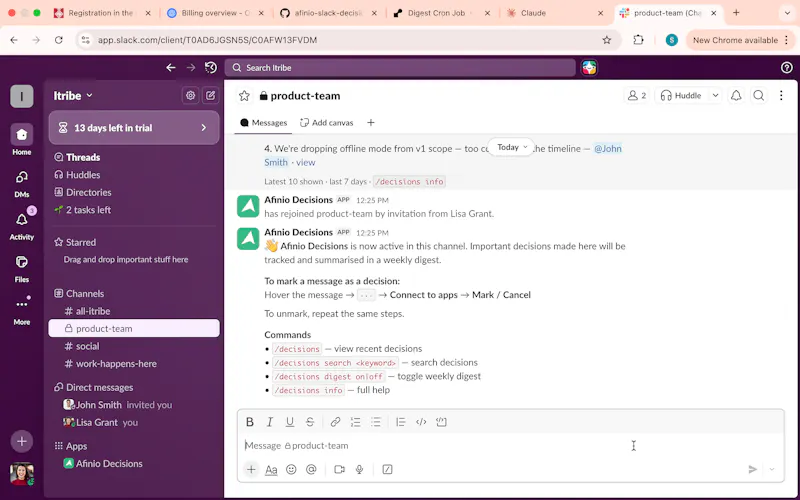
Task: Search within the channel via magnifier
Action: tap(759, 95)
